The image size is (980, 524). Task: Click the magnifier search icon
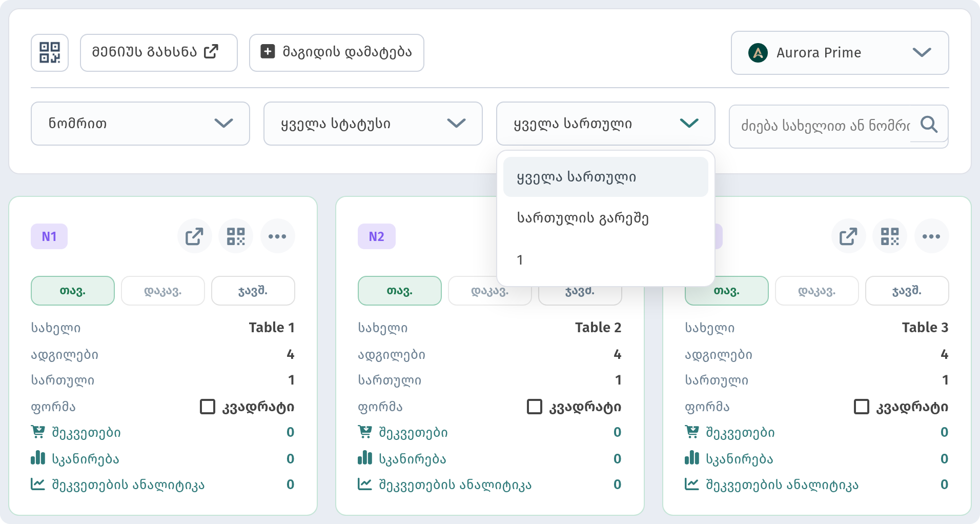click(x=929, y=124)
